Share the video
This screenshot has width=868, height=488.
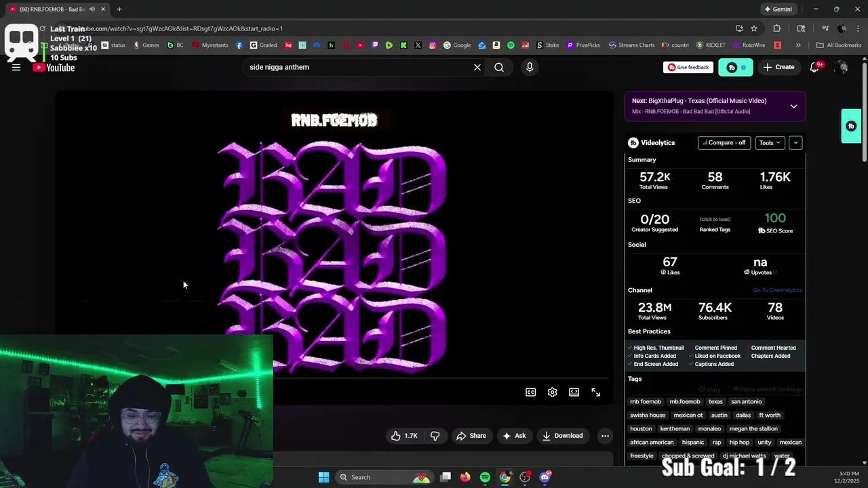point(471,436)
